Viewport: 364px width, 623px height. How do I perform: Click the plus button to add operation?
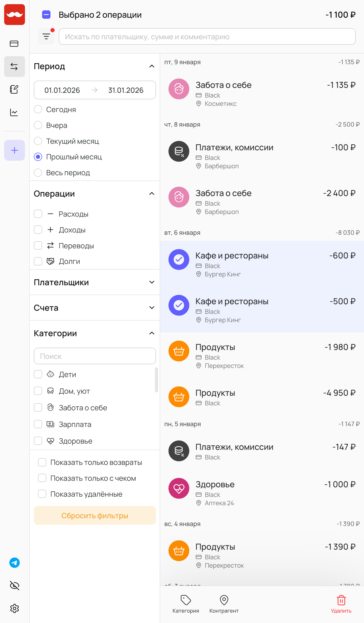[15, 150]
